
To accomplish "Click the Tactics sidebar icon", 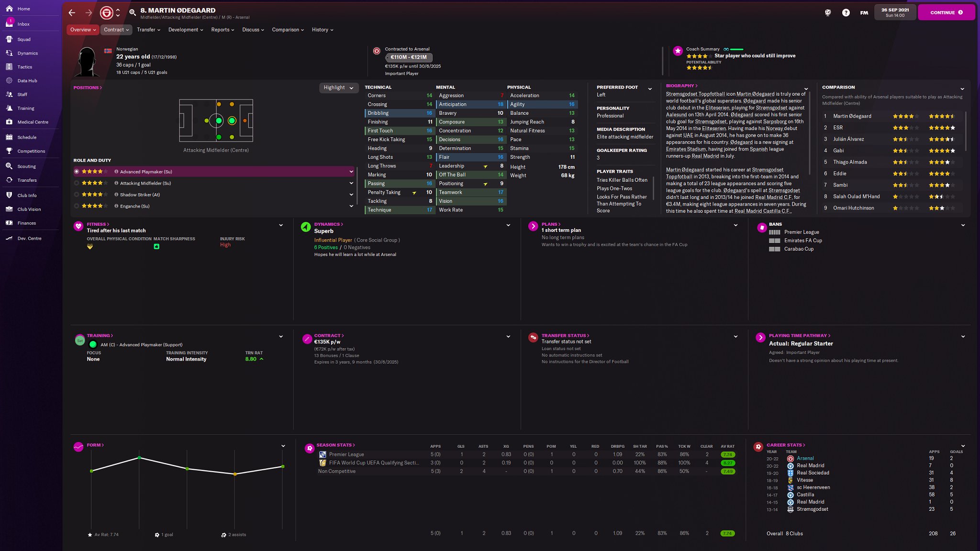I will (x=9, y=67).
